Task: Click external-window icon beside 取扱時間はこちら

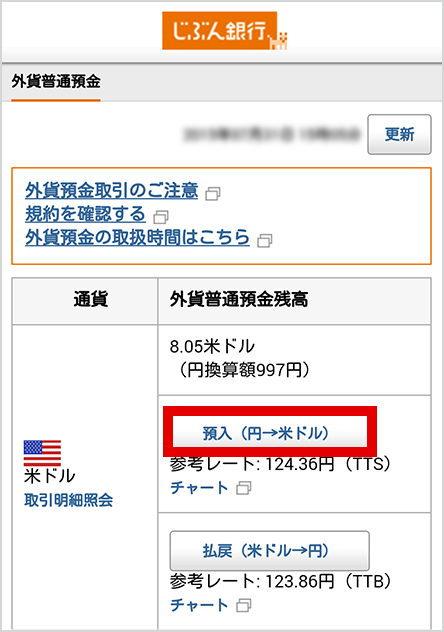Action: click(x=264, y=241)
